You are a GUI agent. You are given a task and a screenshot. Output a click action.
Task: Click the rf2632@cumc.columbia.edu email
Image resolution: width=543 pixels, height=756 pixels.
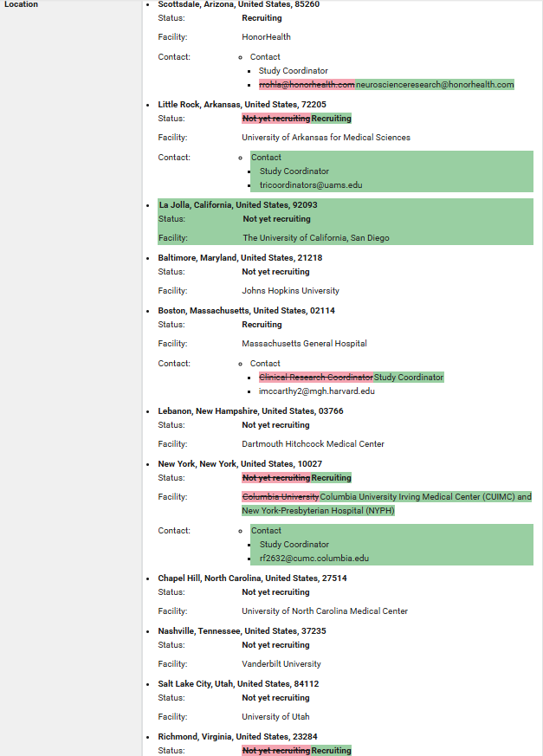314,559
